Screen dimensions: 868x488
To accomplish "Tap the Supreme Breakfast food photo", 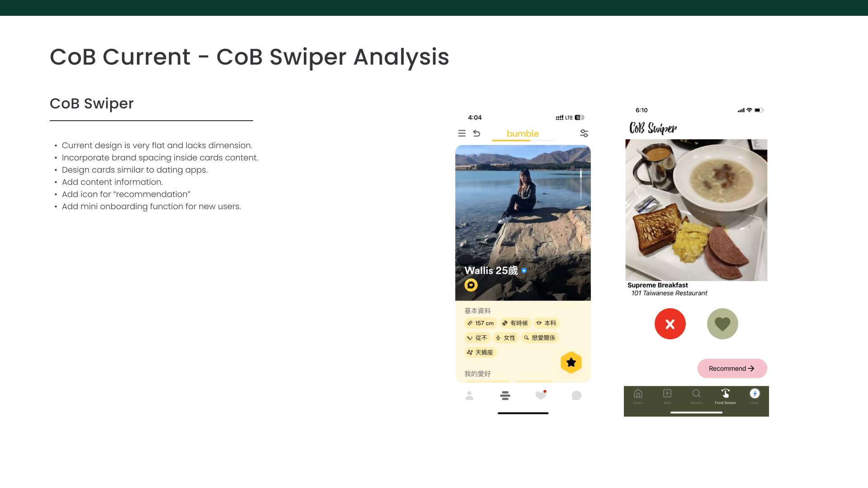I will (696, 210).
